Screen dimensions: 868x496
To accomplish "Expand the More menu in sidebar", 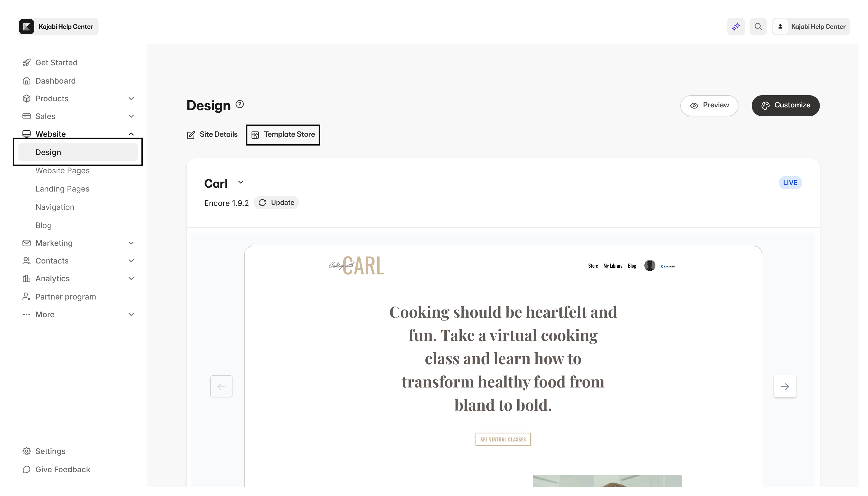I will (131, 314).
